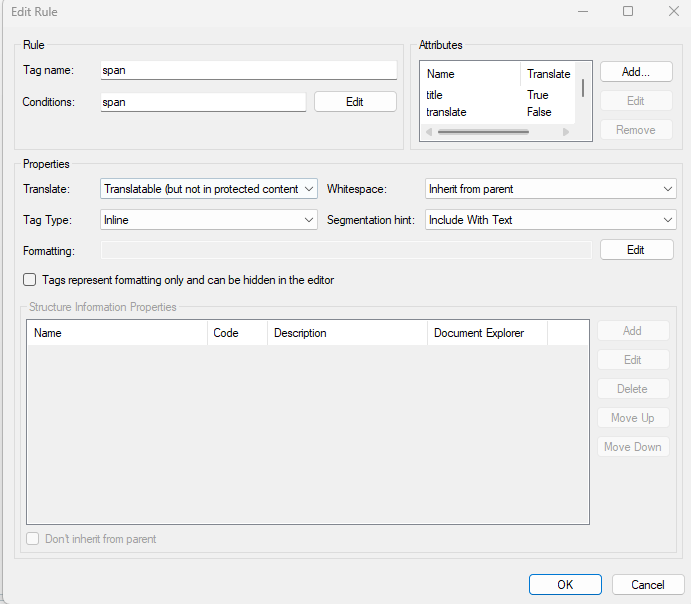Select the translate attribute row
Image resolution: width=691 pixels, height=604 pixels.
pos(498,112)
